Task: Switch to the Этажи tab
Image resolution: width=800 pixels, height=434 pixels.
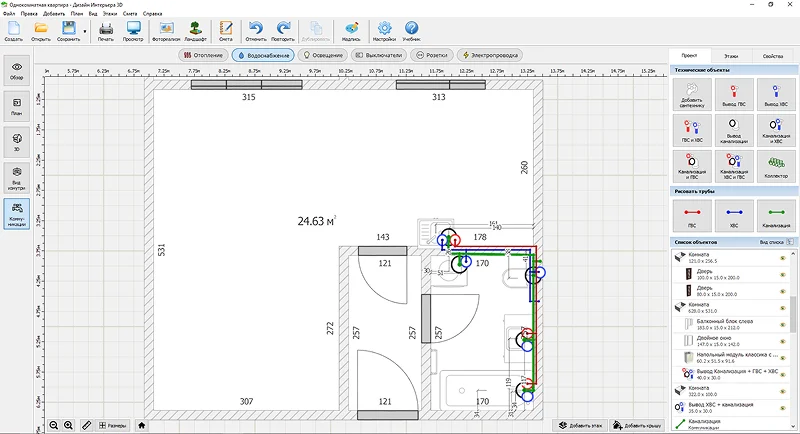Action: [x=731, y=56]
